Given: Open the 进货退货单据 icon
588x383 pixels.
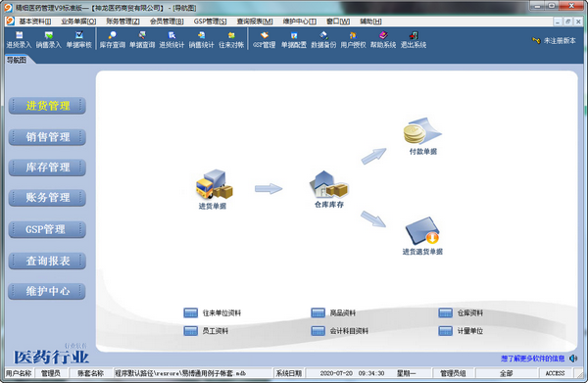Looking at the screenshot, I should [x=422, y=236].
